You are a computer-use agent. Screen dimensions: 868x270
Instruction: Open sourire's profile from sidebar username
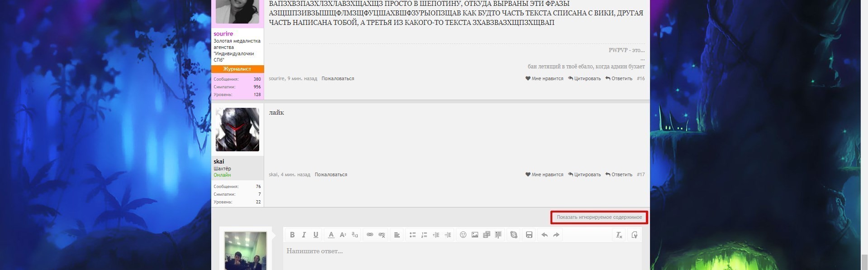223,34
